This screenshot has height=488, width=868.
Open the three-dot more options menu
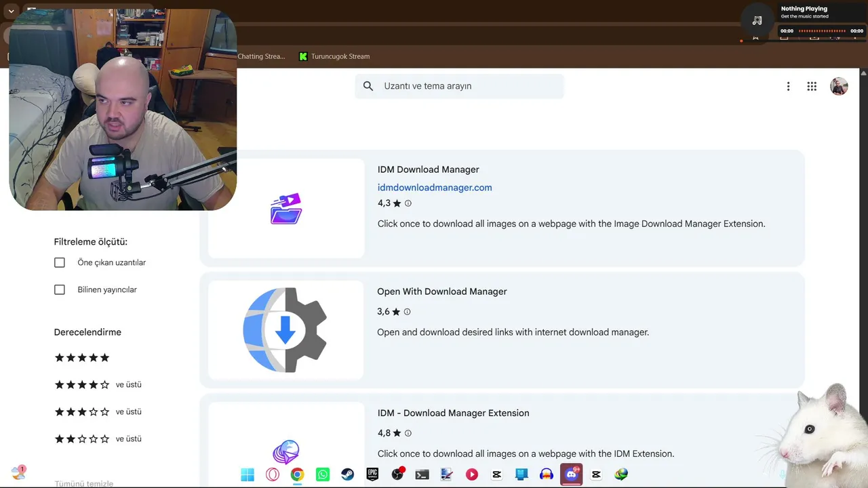[788, 86]
